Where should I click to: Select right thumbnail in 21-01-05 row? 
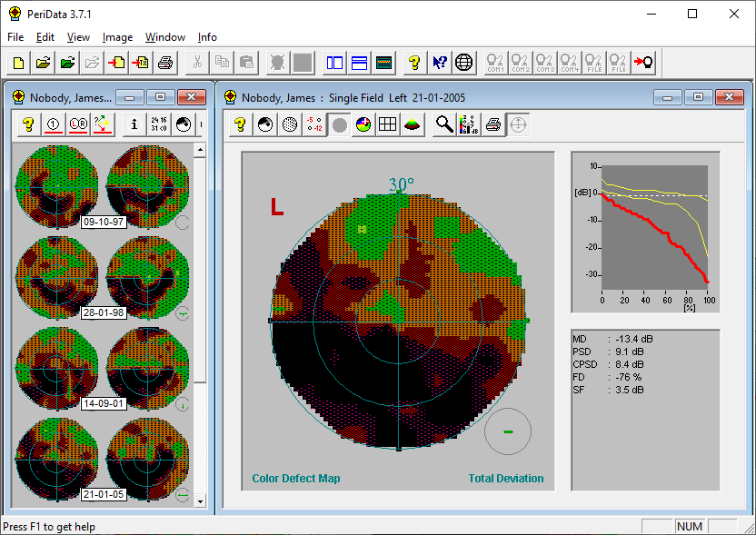(147, 460)
